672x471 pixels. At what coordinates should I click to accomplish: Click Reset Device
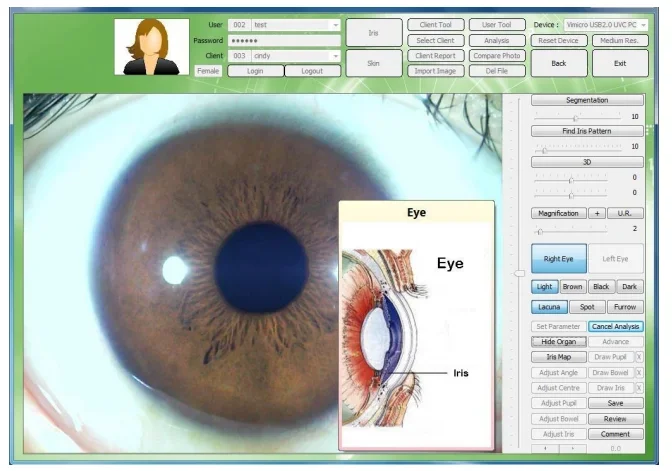(x=559, y=40)
